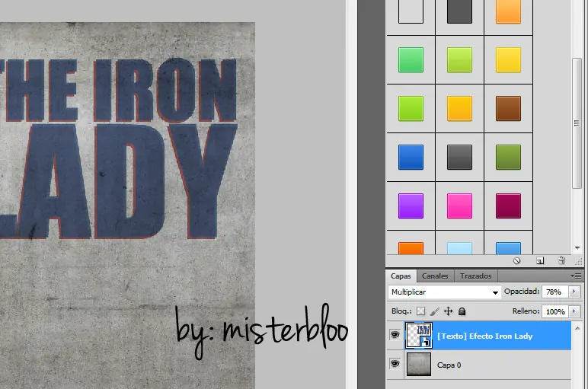
Task: Open the Multiplicar blend mode dropdown
Action: pyautogui.click(x=445, y=292)
